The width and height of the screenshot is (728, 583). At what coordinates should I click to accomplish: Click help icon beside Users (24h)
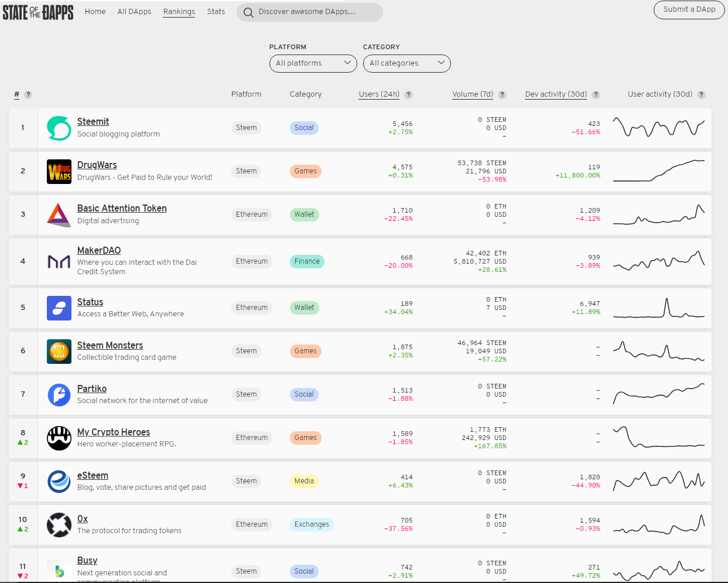pyautogui.click(x=409, y=95)
